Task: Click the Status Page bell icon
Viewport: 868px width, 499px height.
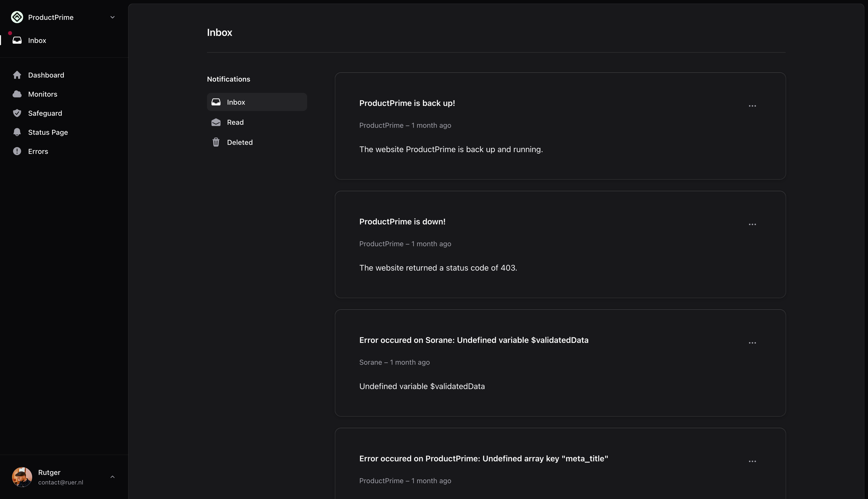Action: click(x=17, y=132)
